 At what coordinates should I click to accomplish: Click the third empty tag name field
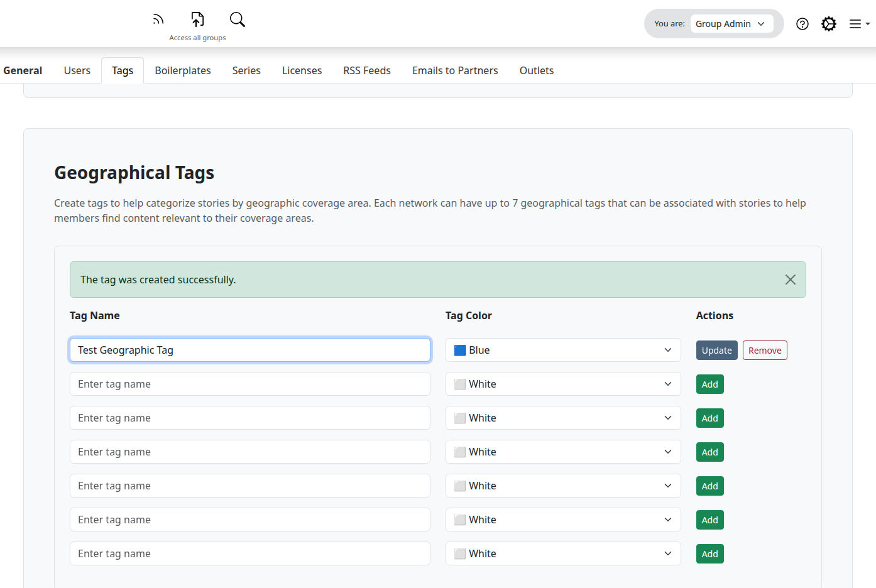(x=250, y=452)
